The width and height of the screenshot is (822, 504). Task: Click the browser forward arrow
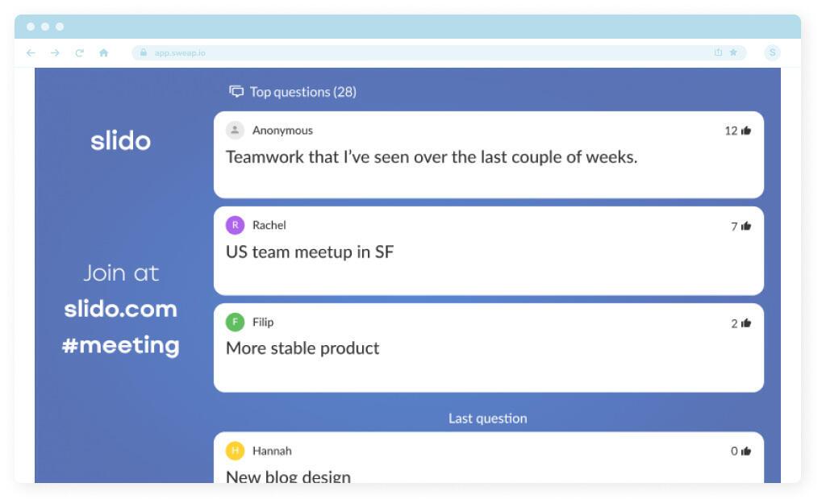point(55,53)
